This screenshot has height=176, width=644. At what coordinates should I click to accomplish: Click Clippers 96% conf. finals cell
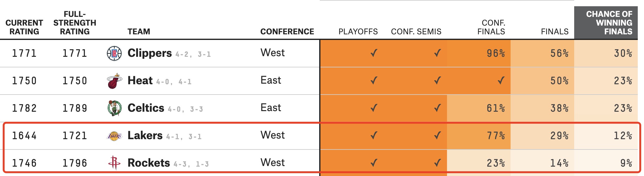tap(479, 53)
